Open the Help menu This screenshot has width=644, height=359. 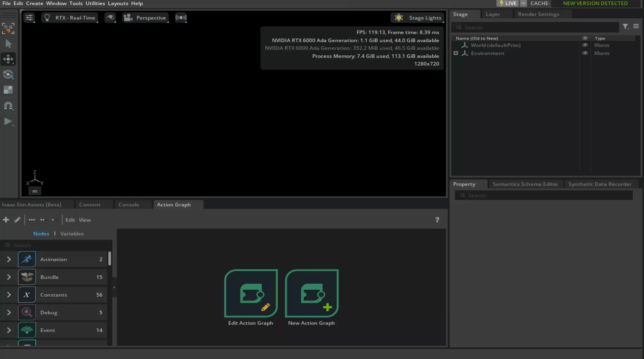tap(137, 3)
